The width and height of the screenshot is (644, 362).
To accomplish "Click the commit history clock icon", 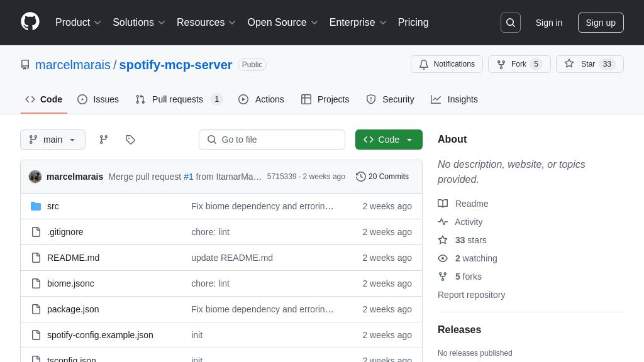I will tap(360, 177).
